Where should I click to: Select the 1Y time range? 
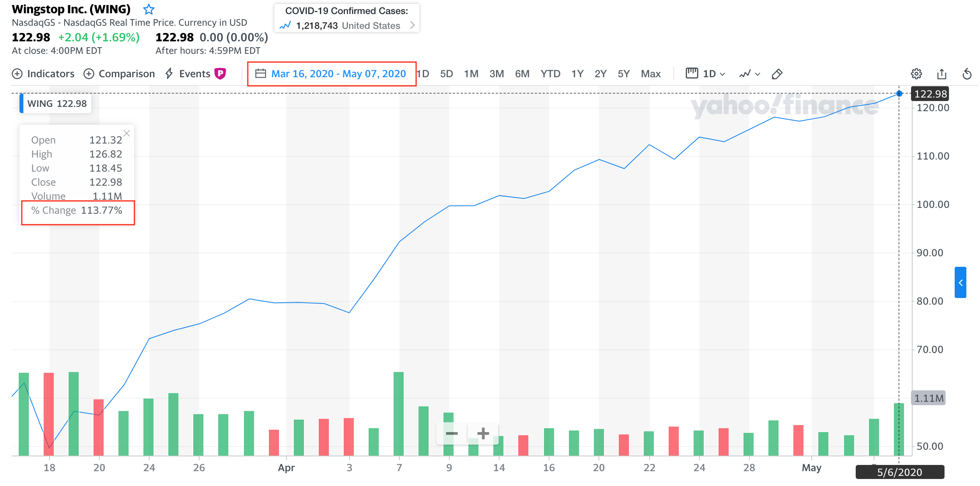pyautogui.click(x=577, y=74)
